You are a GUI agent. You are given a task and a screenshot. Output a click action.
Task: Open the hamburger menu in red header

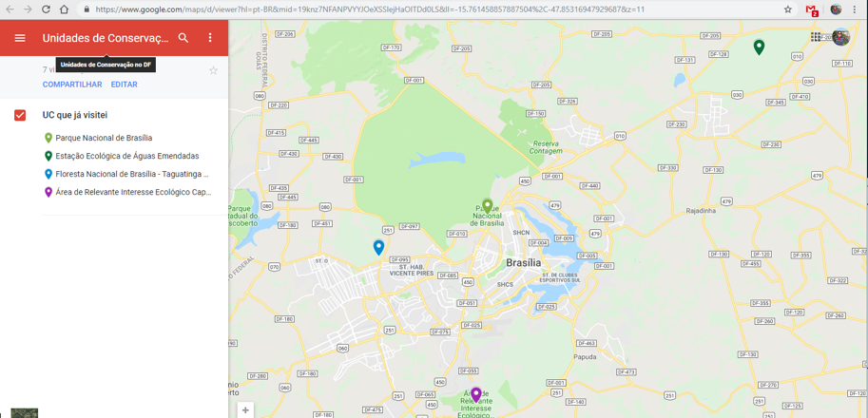click(x=20, y=38)
